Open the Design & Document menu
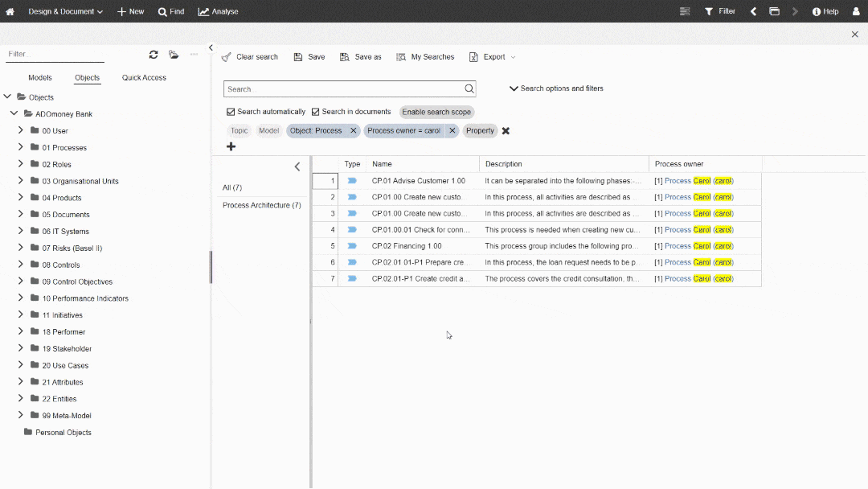Screen dimensions: 868x489 65,11
